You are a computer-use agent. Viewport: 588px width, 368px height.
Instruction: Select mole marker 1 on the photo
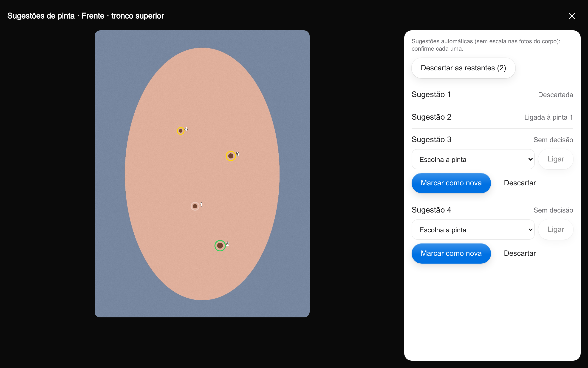click(195, 206)
